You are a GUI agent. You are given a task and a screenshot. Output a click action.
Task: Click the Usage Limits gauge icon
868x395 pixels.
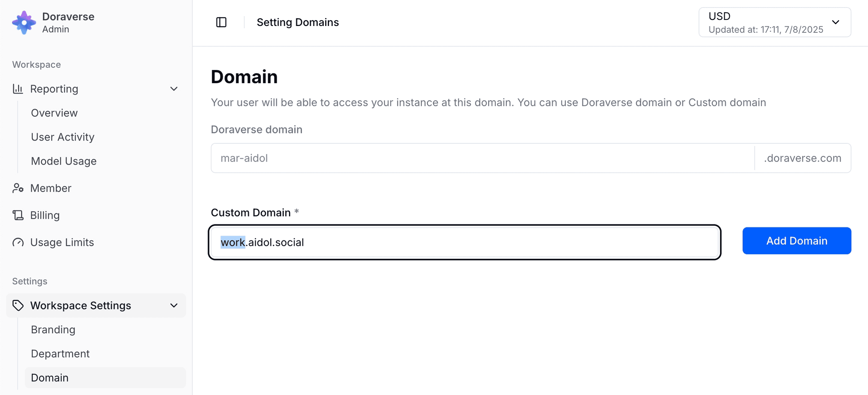[x=18, y=242]
